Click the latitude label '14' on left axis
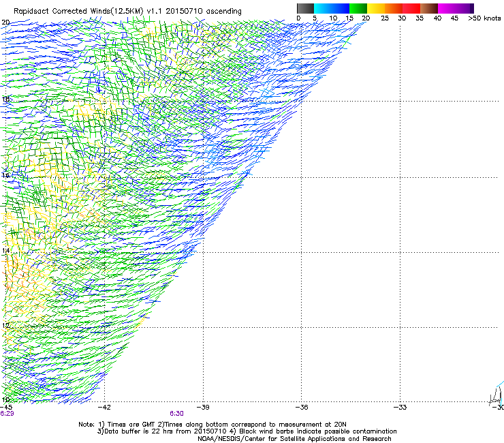The height and width of the screenshot is (443, 504). pos(5,251)
